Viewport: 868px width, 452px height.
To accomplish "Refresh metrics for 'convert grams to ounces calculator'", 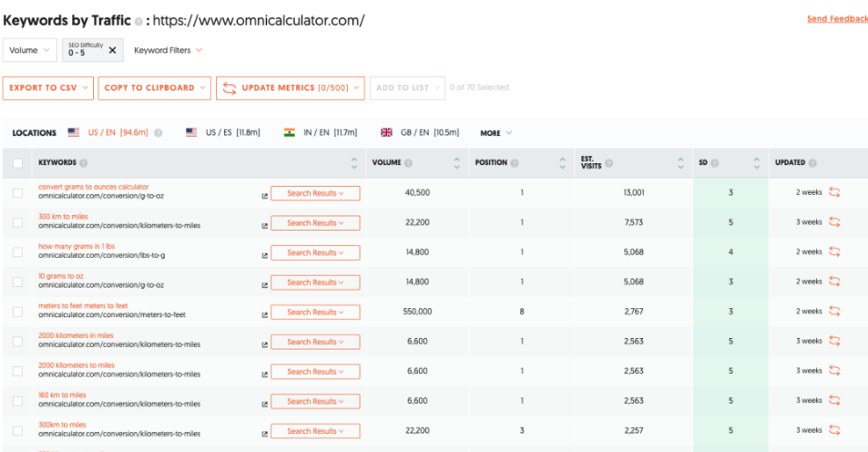I will click(x=834, y=192).
